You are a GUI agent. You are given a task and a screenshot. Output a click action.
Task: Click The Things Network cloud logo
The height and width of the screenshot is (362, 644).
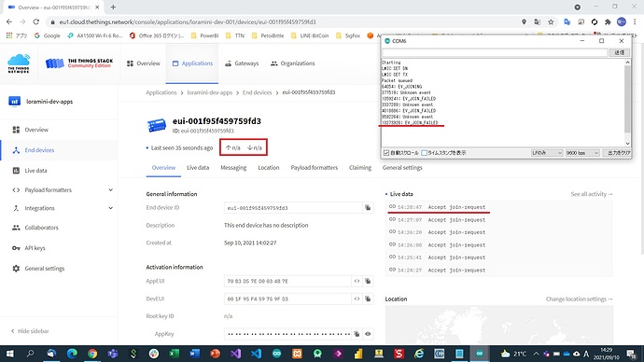click(19, 63)
